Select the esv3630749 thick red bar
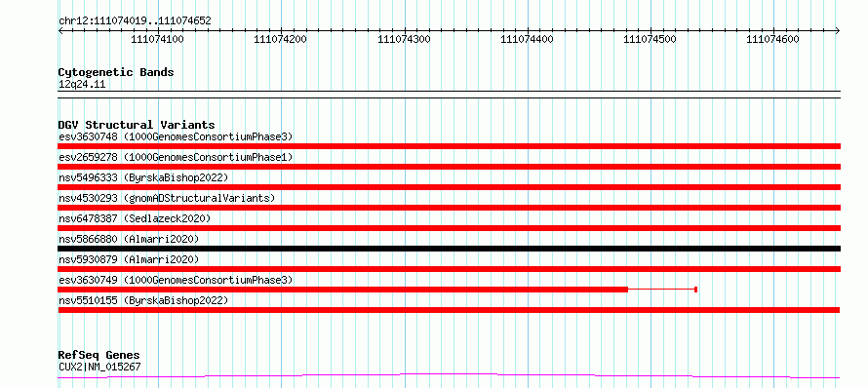The image size is (868, 388). pyautogui.click(x=343, y=290)
